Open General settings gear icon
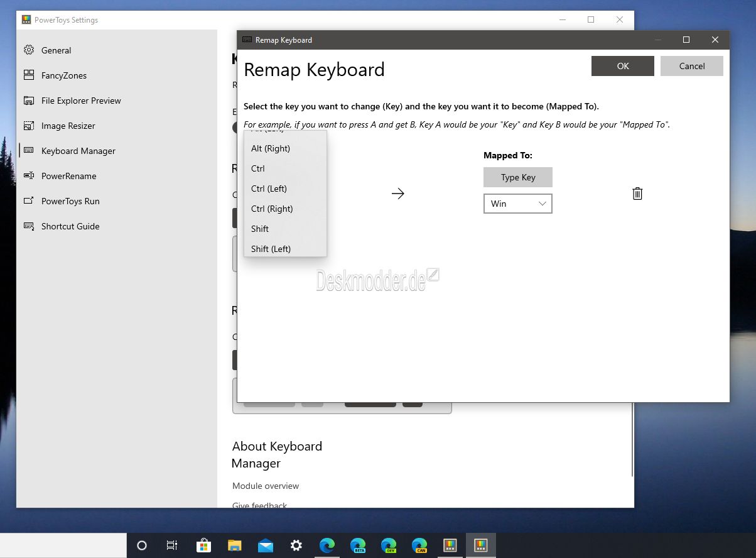This screenshot has height=558, width=756. [x=29, y=50]
